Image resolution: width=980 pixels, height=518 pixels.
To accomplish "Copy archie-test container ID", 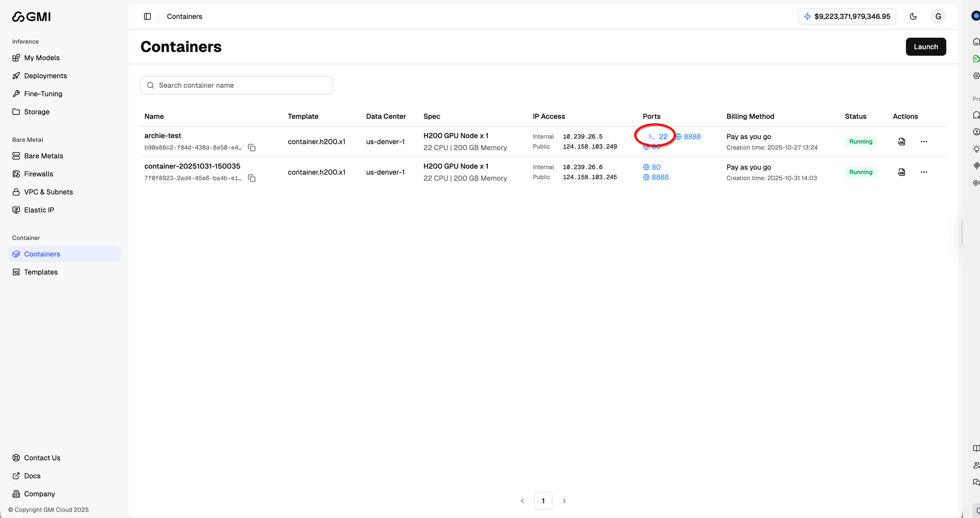I will point(252,148).
